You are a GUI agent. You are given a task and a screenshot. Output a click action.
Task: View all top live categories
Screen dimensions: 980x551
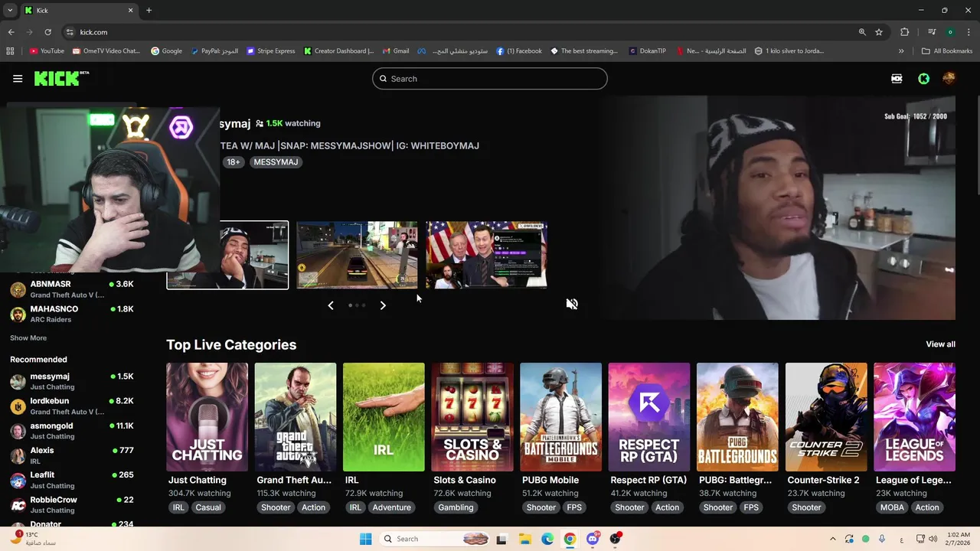940,344
